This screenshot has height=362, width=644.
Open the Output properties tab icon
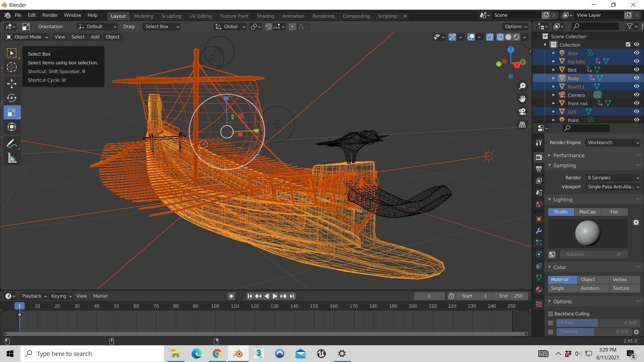(539, 169)
